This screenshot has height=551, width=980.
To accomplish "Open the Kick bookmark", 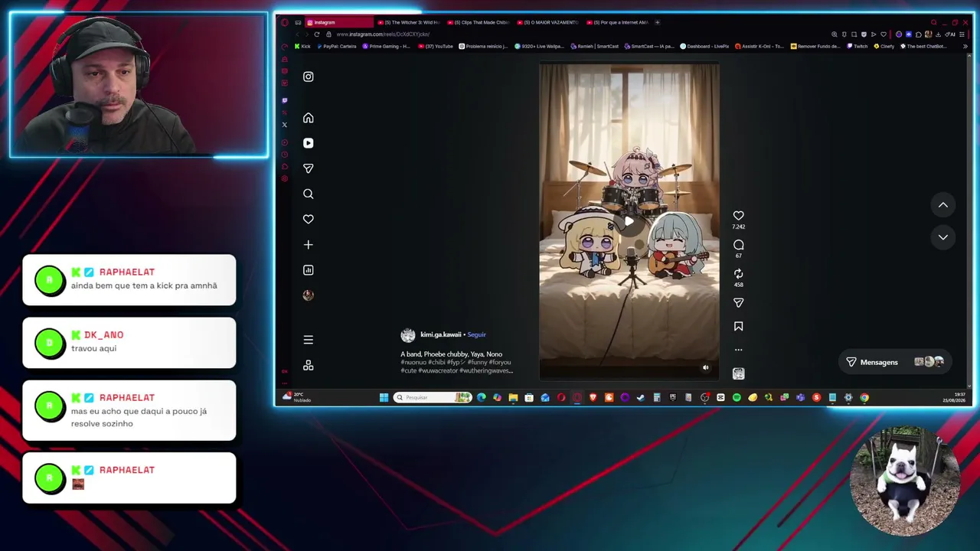I will pyautogui.click(x=302, y=46).
